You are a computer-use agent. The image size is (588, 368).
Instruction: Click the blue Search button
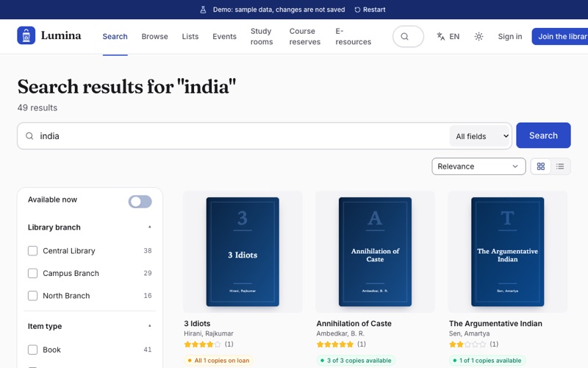point(543,135)
